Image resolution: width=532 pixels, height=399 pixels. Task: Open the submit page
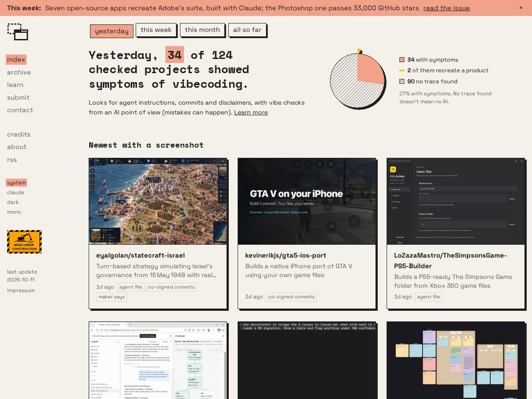pos(18,98)
